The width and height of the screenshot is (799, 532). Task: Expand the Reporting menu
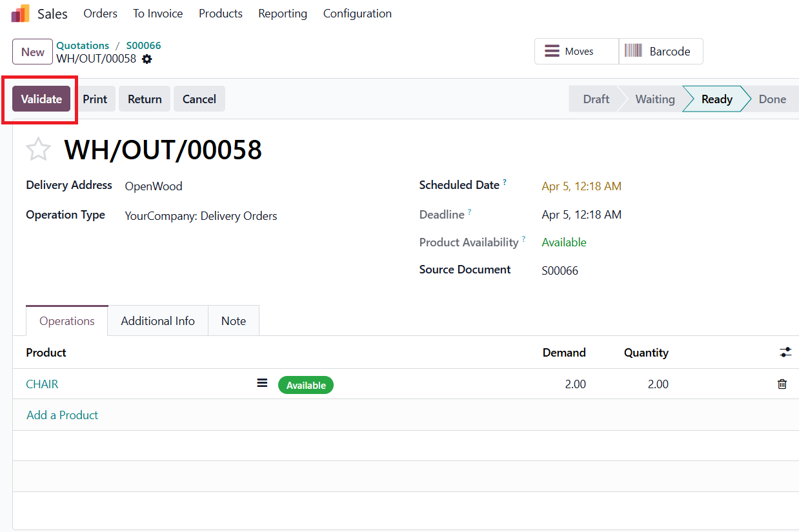click(x=283, y=14)
